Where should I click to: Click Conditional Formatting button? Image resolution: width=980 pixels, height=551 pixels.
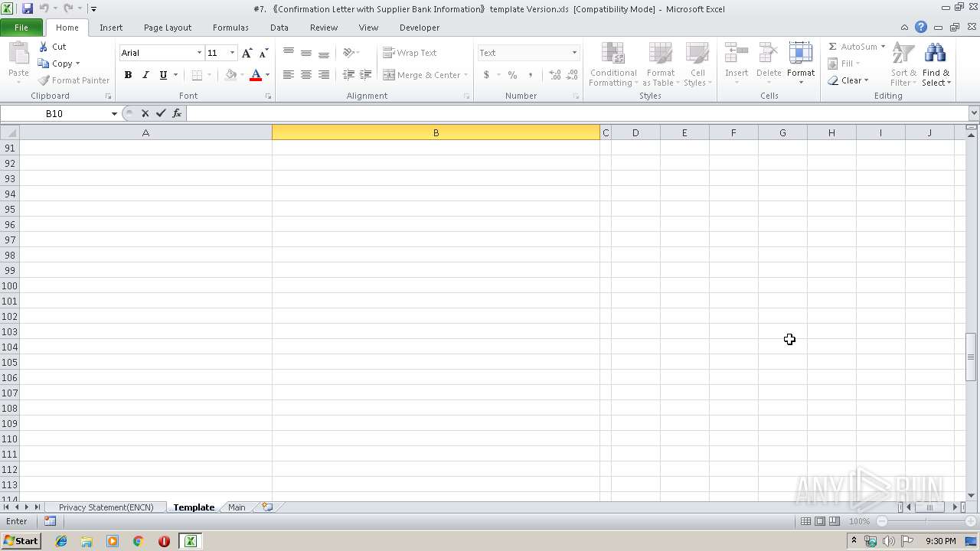[x=612, y=64]
